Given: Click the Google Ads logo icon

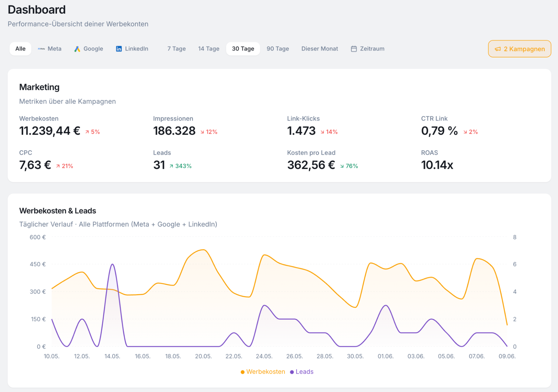Looking at the screenshot, I should [77, 49].
